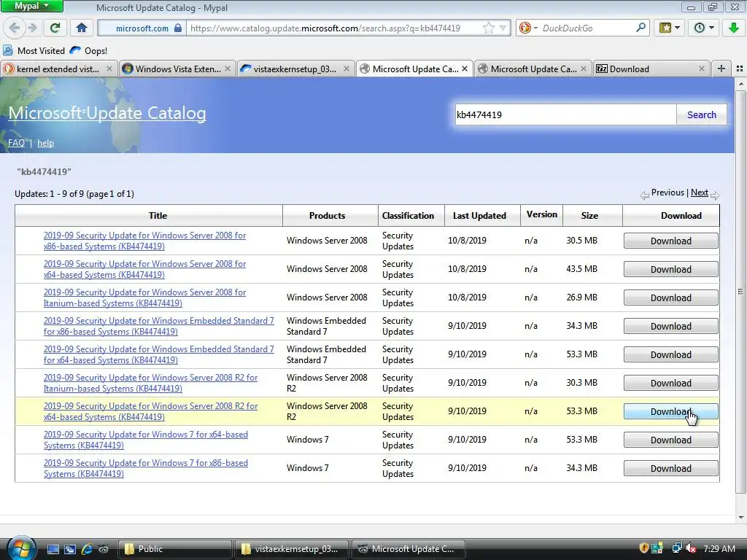747x560 pixels.
Task: Download the Server 2008 x64 43.5 MB update
Action: click(671, 270)
